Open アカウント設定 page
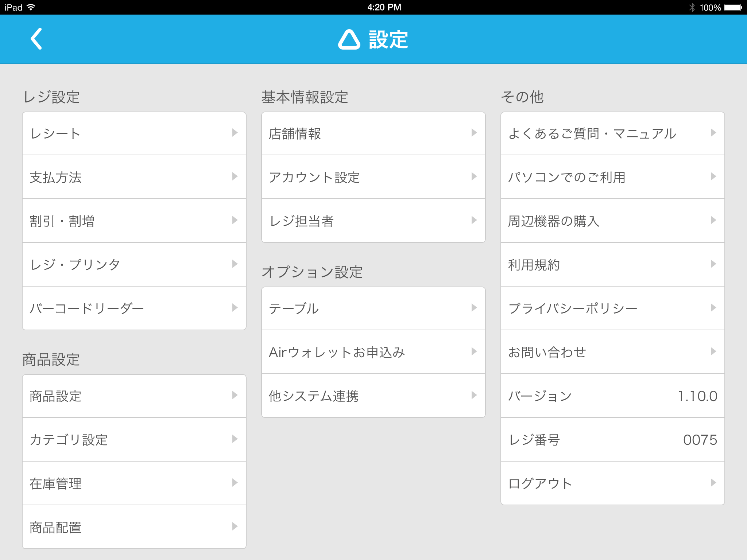 pyautogui.click(x=373, y=177)
